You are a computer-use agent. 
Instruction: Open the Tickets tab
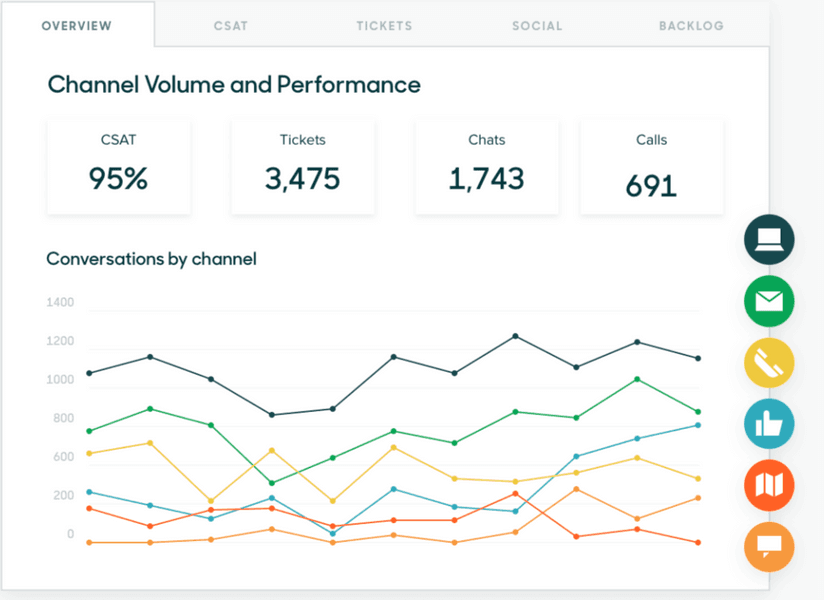tap(384, 26)
